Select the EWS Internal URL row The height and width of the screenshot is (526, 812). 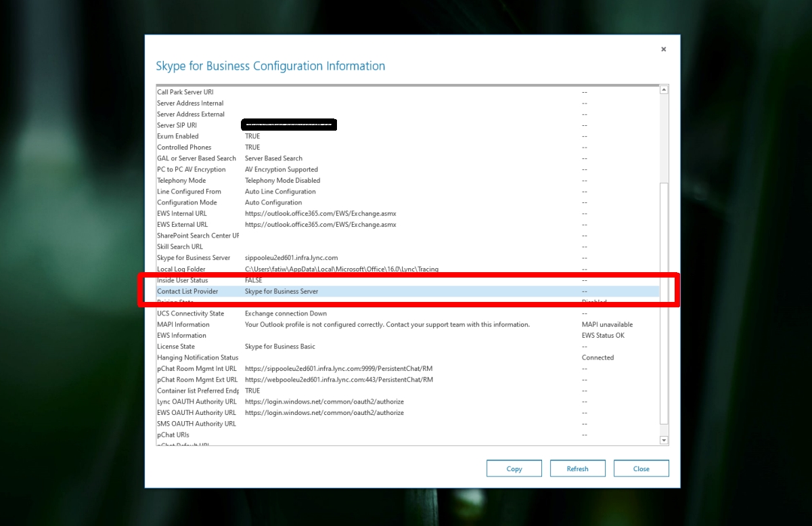pyautogui.click(x=408, y=214)
